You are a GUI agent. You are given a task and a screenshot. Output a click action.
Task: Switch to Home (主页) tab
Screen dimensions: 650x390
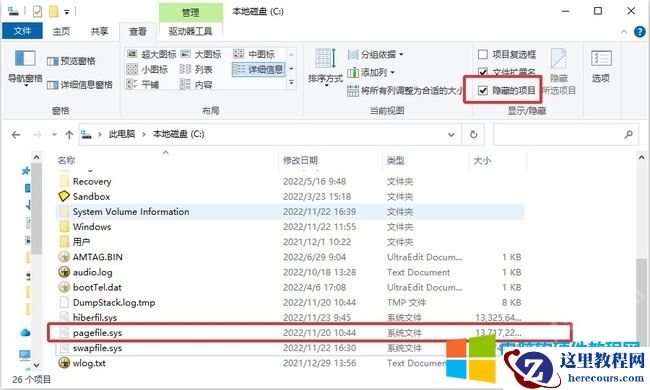(61, 31)
